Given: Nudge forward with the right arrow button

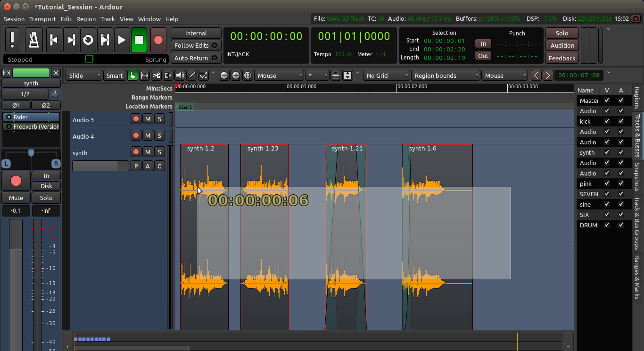Looking at the screenshot, I should pos(547,75).
